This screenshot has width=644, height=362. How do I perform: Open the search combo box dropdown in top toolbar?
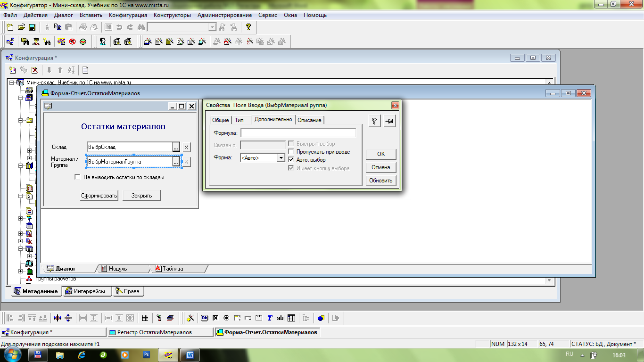tap(212, 27)
